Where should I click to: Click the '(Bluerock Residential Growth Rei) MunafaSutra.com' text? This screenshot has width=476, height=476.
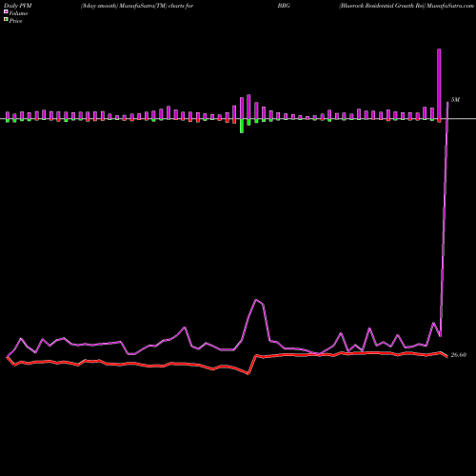407,6
